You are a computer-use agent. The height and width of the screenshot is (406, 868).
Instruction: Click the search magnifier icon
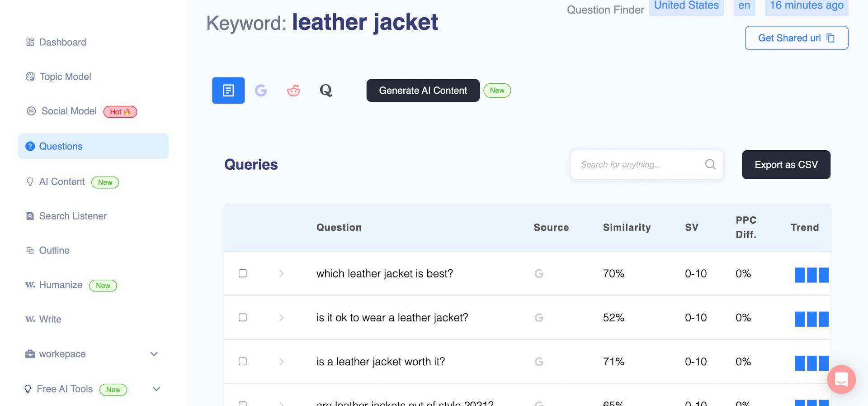710,164
